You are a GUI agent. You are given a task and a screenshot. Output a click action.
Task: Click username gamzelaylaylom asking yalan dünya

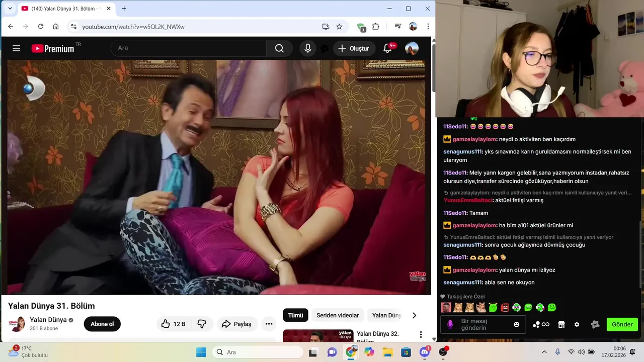pos(474,270)
